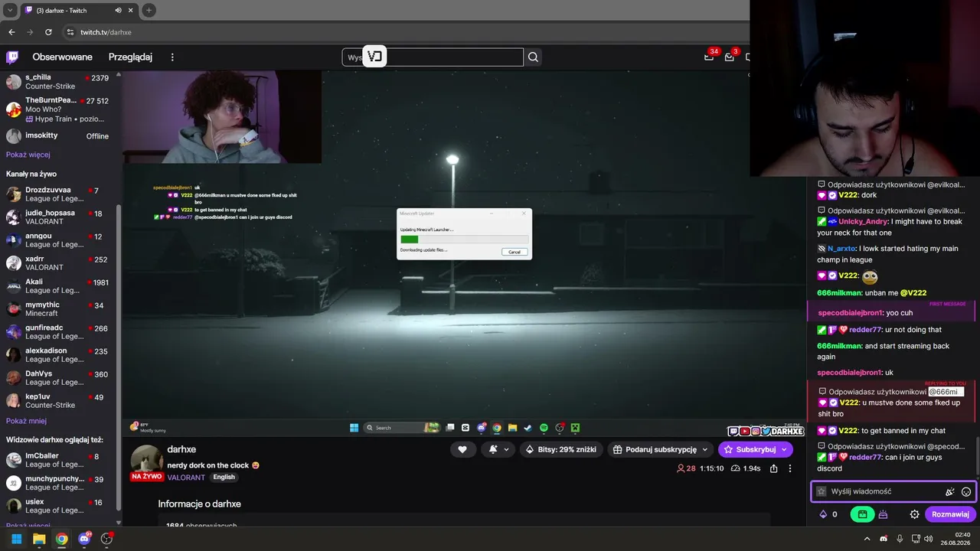Click the 1:15:10 stream uptime
The image size is (980, 551).
click(x=711, y=468)
